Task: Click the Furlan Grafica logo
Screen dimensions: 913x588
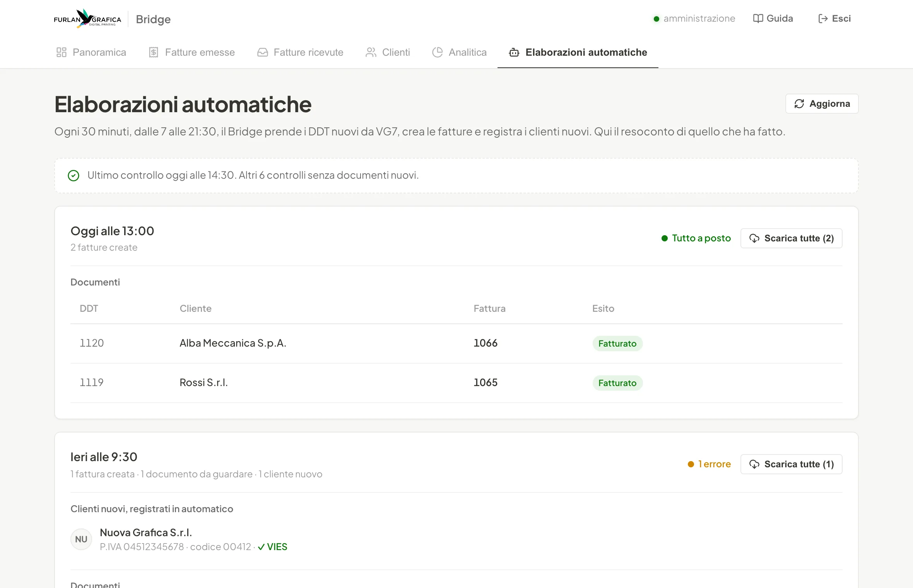Action: click(x=87, y=19)
